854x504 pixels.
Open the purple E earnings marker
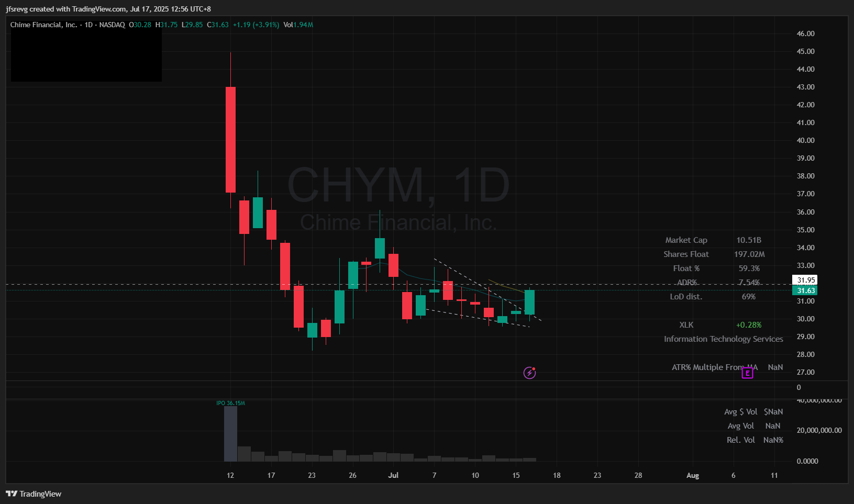tap(747, 373)
